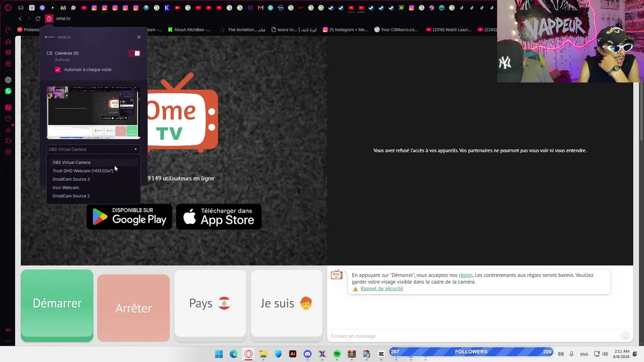
Task: Open Adobe Illustrator from the taskbar
Action: (x=293, y=354)
